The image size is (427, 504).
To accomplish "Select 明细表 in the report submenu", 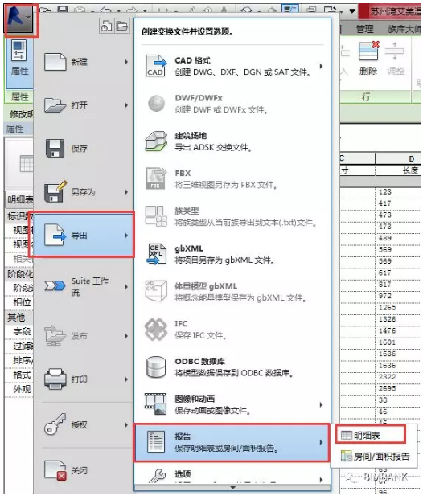I will coord(370,435).
